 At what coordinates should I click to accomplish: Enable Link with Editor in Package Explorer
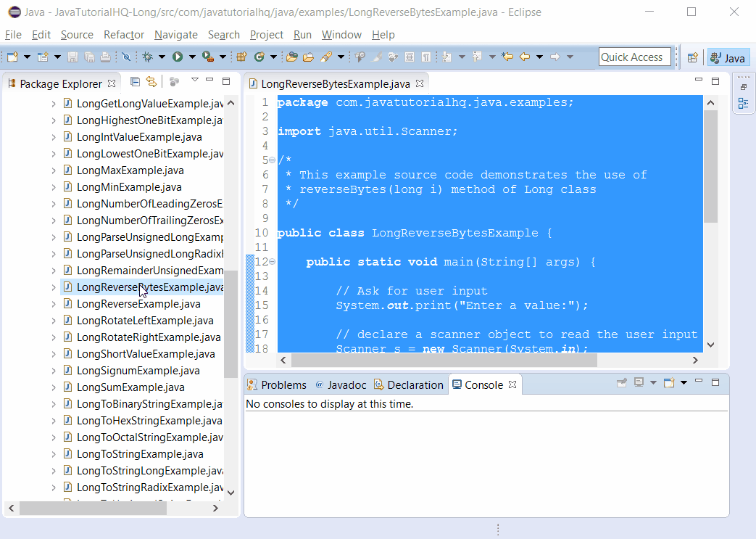tap(151, 82)
